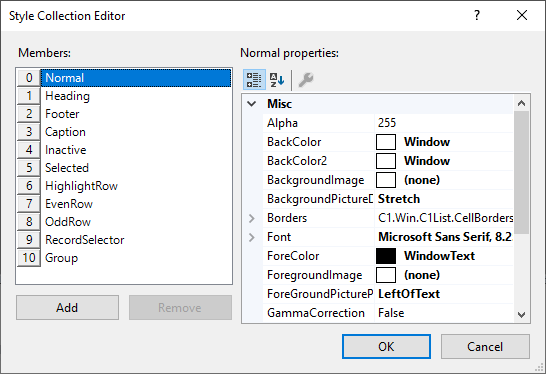Click the property grid scroll up arrow
This screenshot has width=546, height=374.
tap(521, 103)
